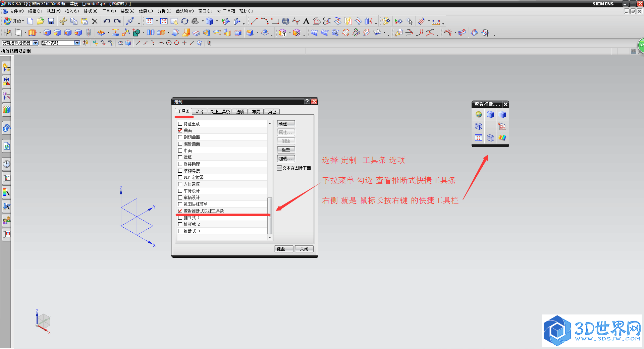The height and width of the screenshot is (349, 644).
Task: Select the Helix tool icon
Action: 285,21
